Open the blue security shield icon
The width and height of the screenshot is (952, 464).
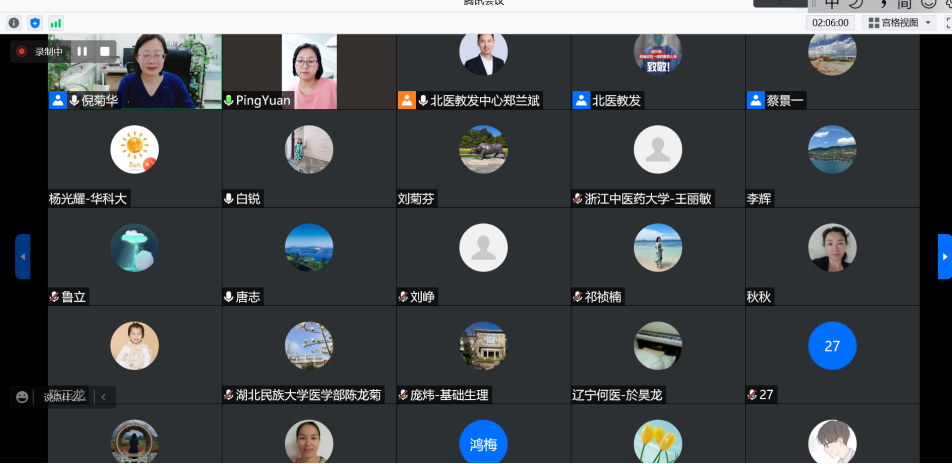point(35,22)
